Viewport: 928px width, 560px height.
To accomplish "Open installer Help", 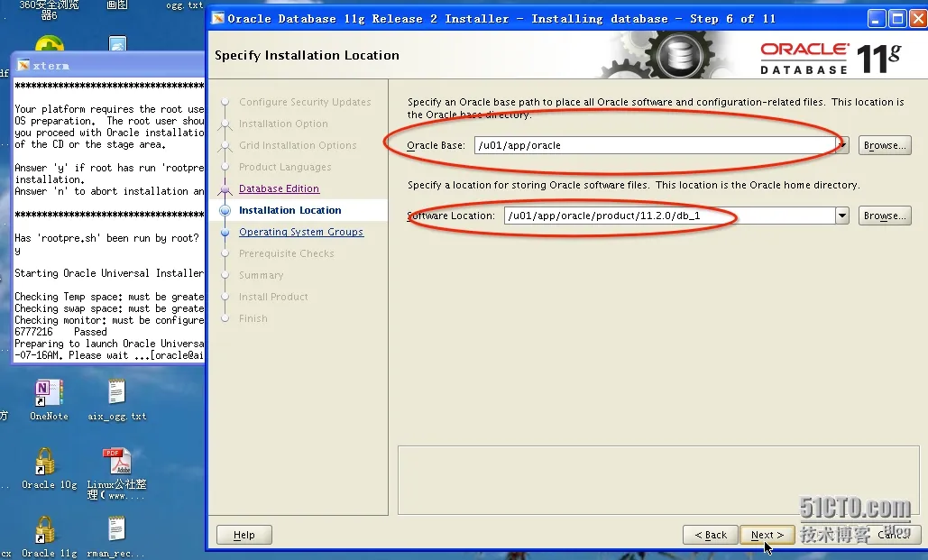I will click(243, 535).
